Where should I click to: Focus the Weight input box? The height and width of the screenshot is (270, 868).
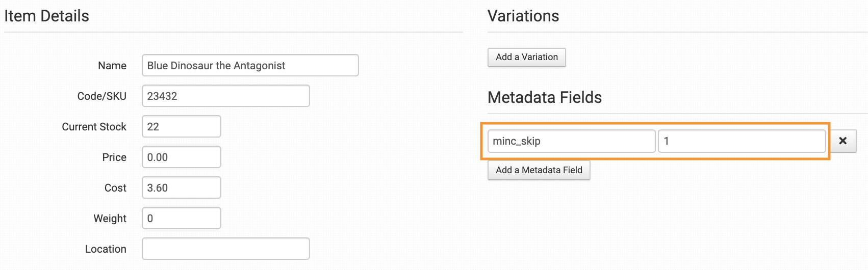pos(181,219)
